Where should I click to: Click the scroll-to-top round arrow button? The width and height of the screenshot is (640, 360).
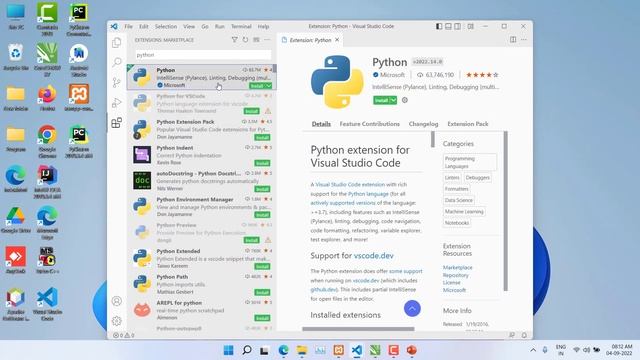coord(412,309)
